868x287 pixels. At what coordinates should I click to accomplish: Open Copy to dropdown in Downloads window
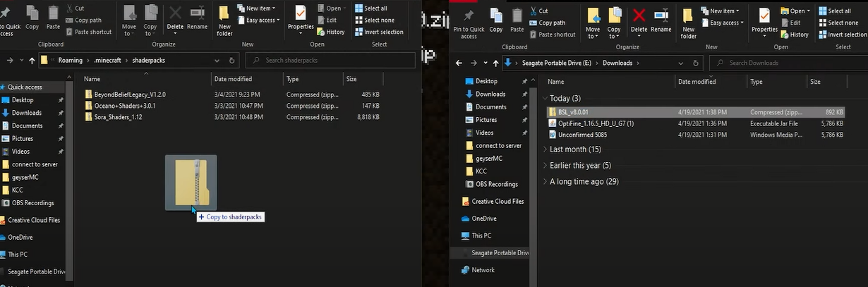click(x=614, y=23)
